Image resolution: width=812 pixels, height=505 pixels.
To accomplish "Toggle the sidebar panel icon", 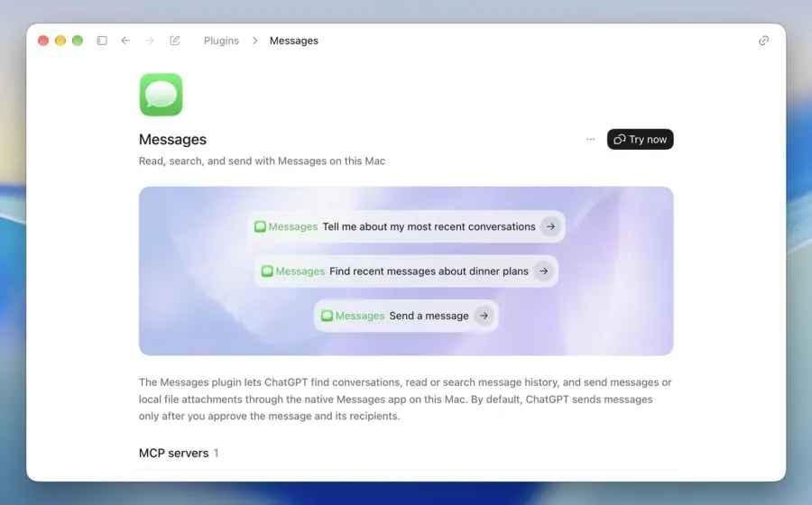I will [102, 41].
